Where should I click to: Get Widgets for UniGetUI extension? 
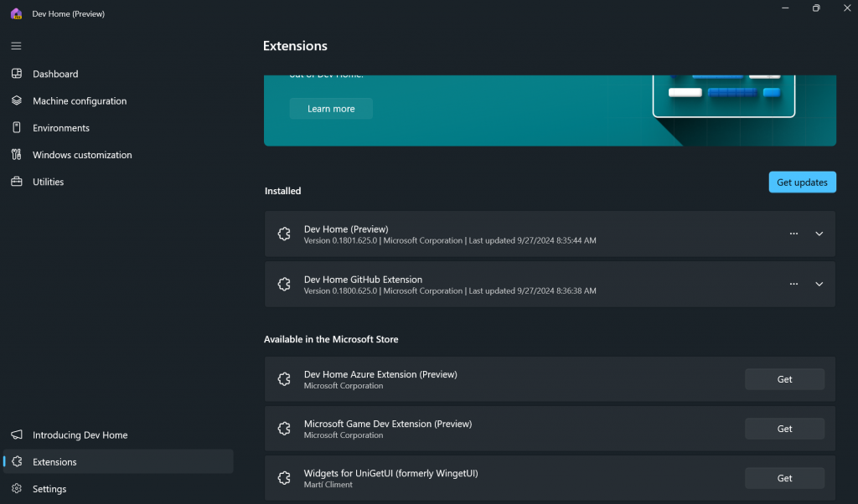784,478
